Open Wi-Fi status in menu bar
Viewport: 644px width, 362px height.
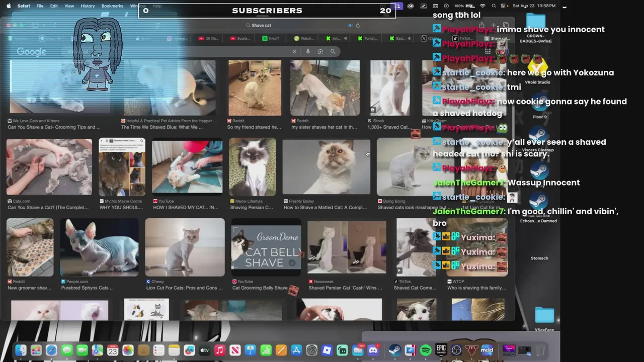click(x=483, y=6)
